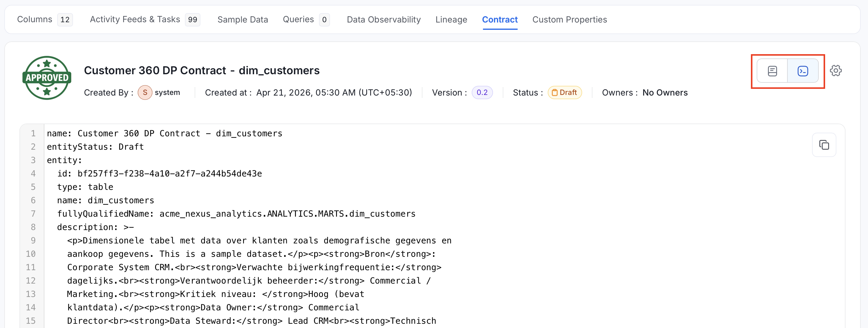Image resolution: width=868 pixels, height=328 pixels.
Task: Click the fullyQualifiedName code line
Action: pyautogui.click(x=236, y=214)
